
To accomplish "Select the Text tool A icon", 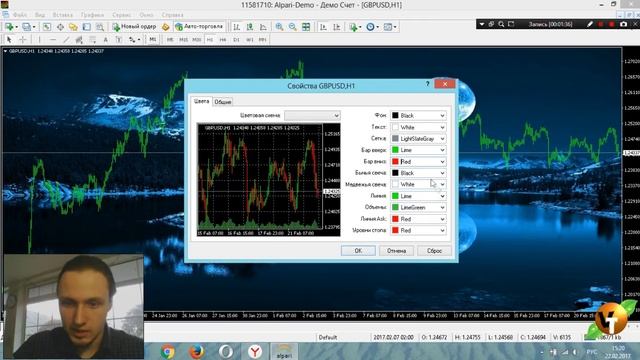I will tap(105, 40).
